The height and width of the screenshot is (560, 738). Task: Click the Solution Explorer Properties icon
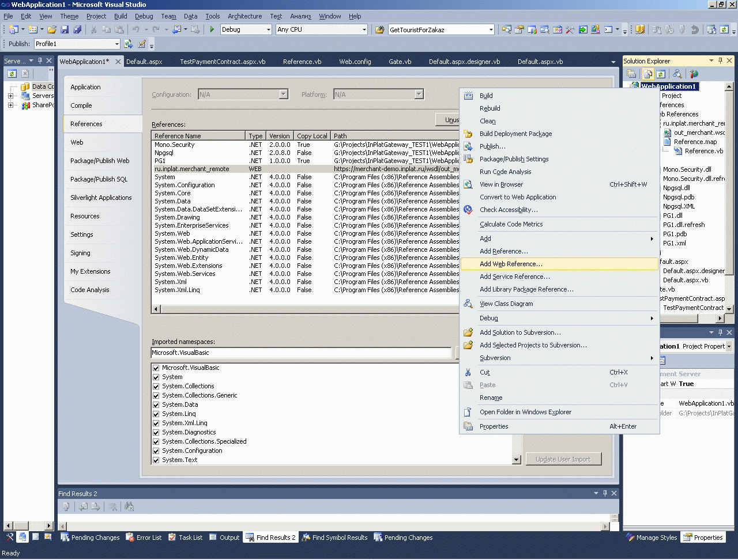pyautogui.click(x=632, y=74)
